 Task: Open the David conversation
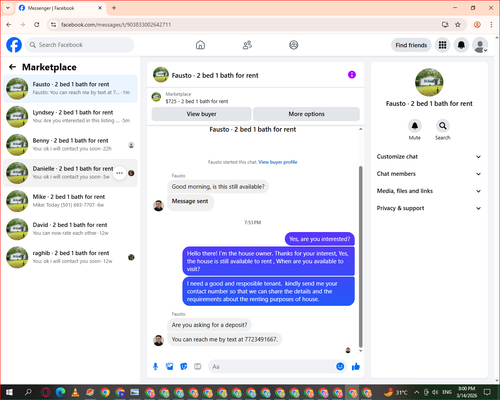coord(70,229)
